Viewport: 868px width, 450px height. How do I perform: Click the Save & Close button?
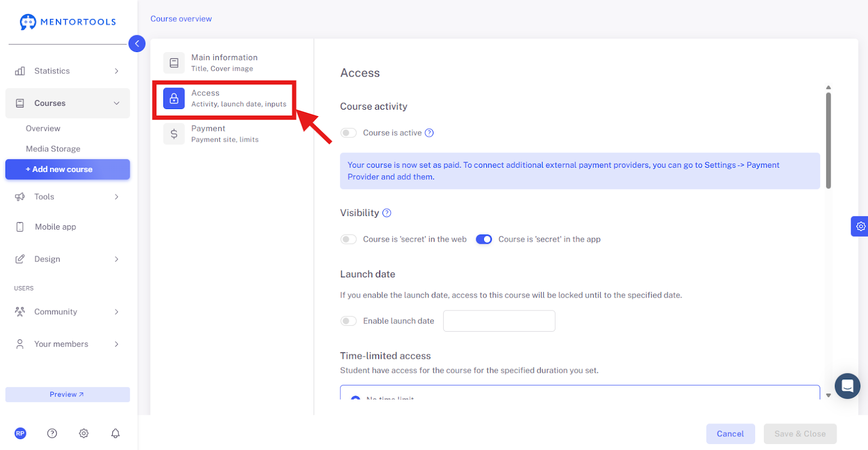pos(800,434)
